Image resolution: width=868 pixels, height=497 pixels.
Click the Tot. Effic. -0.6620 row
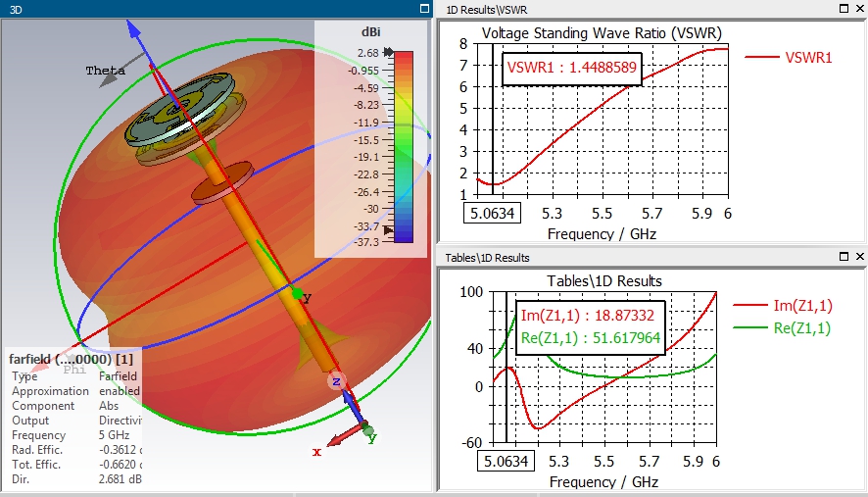pos(76,465)
